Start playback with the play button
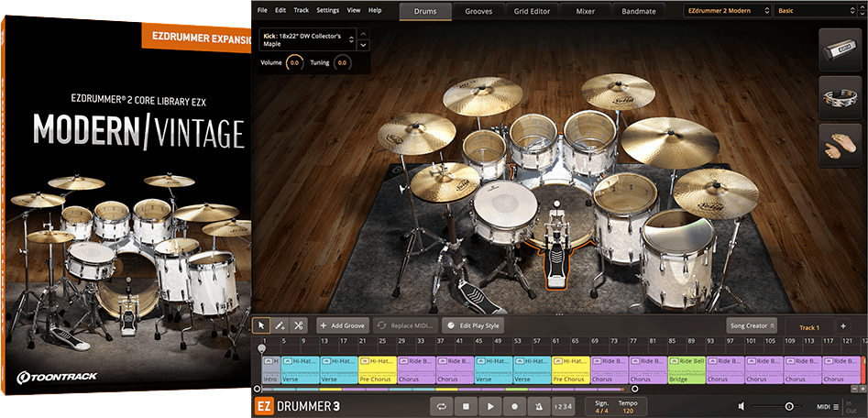This screenshot has height=418, width=868. click(490, 406)
